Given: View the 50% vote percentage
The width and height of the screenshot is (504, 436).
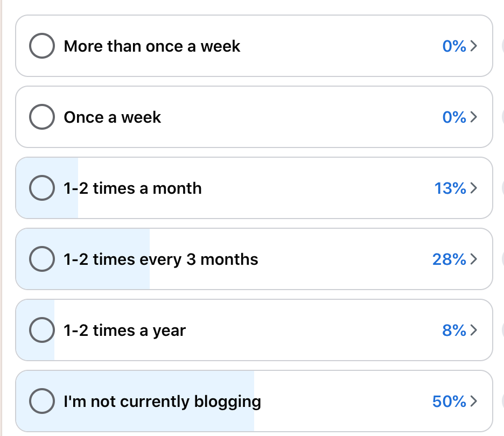Looking at the screenshot, I should point(449,402).
